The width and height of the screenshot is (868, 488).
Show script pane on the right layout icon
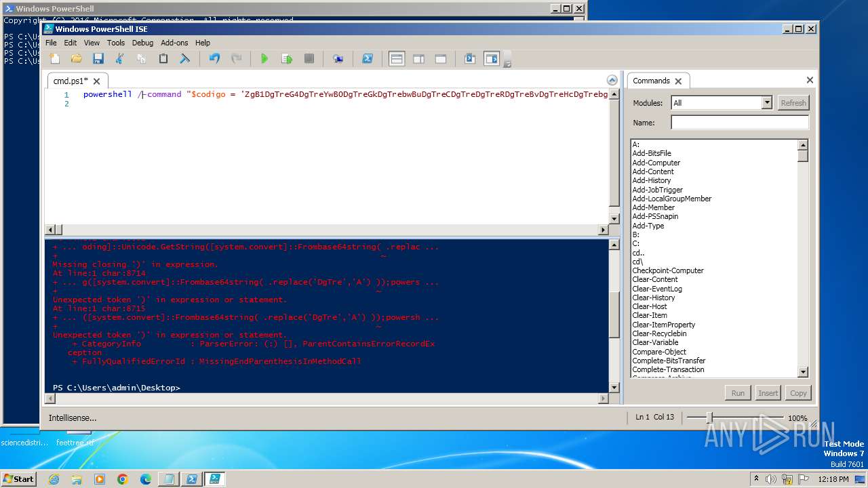point(419,59)
